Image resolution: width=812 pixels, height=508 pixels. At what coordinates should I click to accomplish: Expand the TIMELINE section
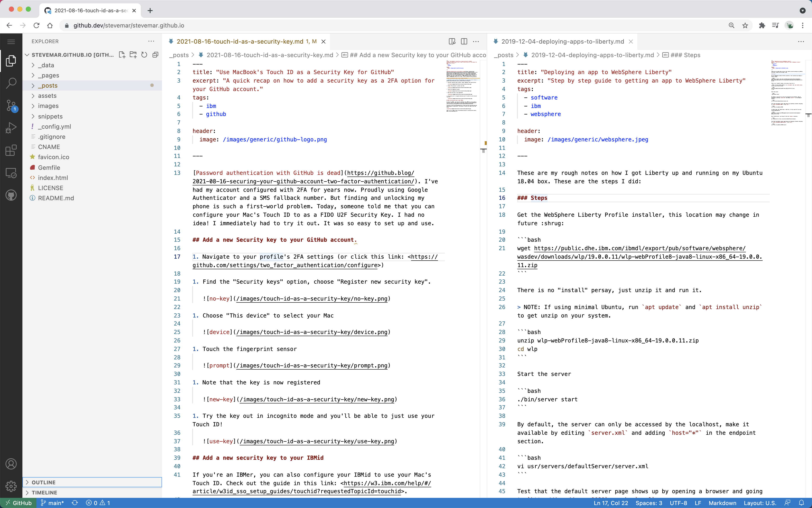click(x=92, y=493)
